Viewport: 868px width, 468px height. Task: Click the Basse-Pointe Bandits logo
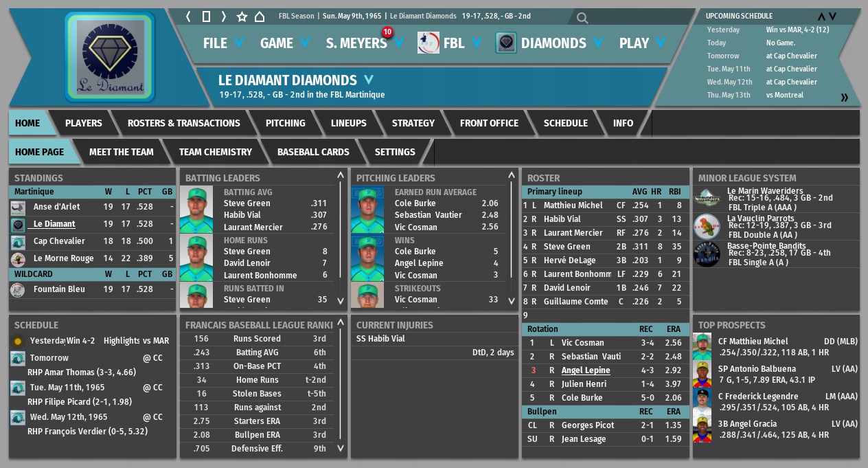(x=707, y=254)
